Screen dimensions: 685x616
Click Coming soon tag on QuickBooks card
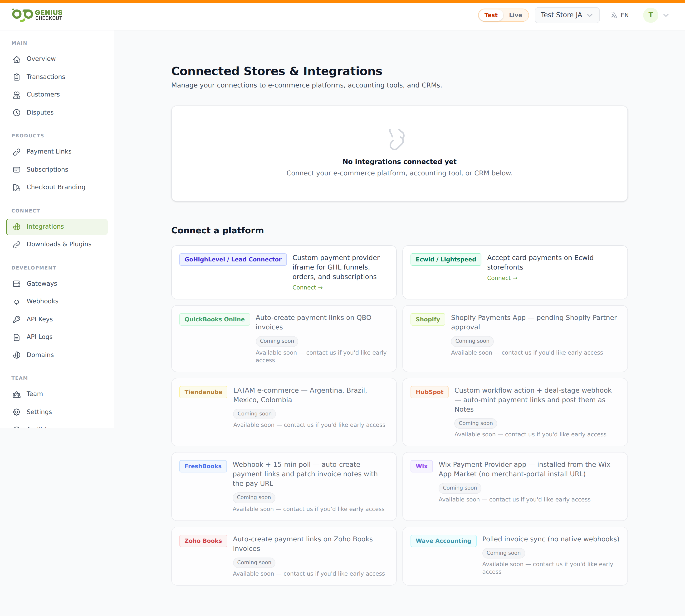pos(277,341)
